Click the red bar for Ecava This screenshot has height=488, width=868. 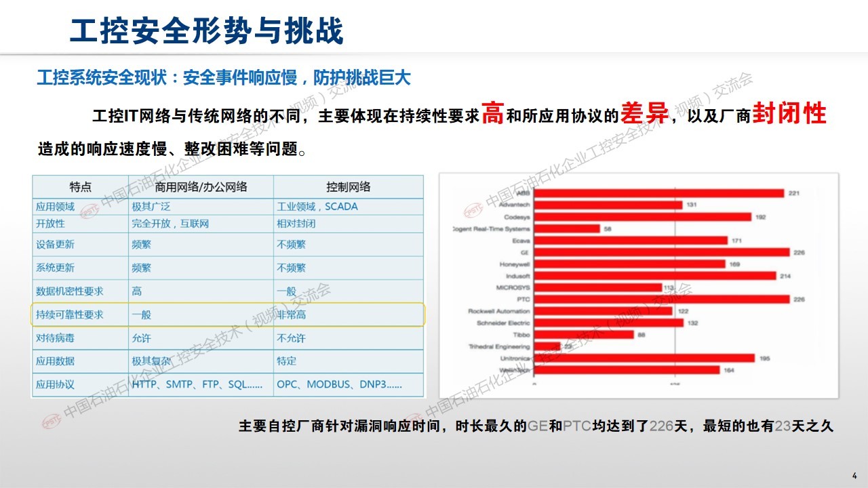631,241
